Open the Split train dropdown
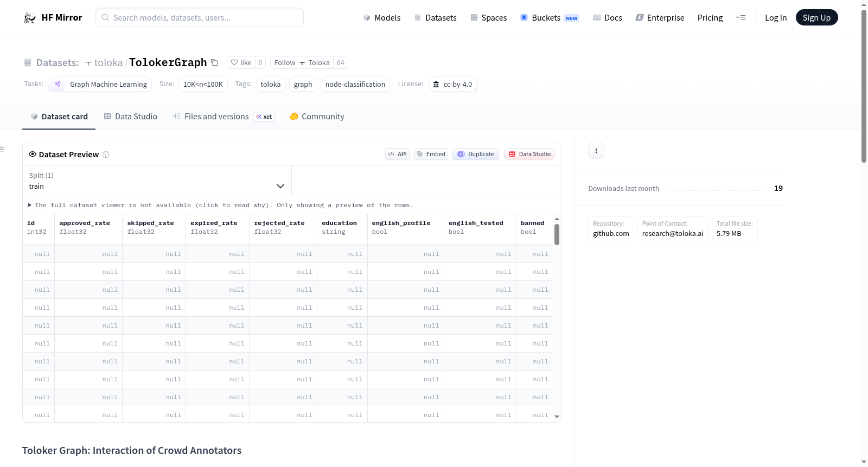 click(x=157, y=181)
